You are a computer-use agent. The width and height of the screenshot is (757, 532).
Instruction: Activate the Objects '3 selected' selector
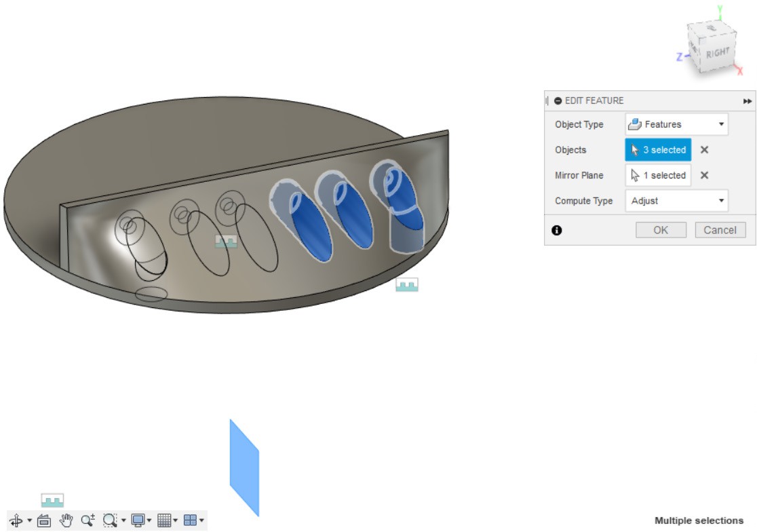(658, 150)
